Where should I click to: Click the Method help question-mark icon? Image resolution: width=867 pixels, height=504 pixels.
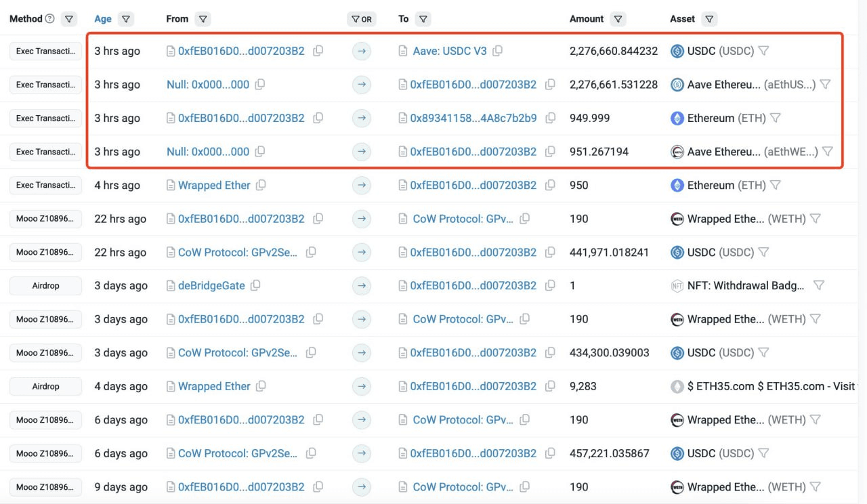coord(49,19)
